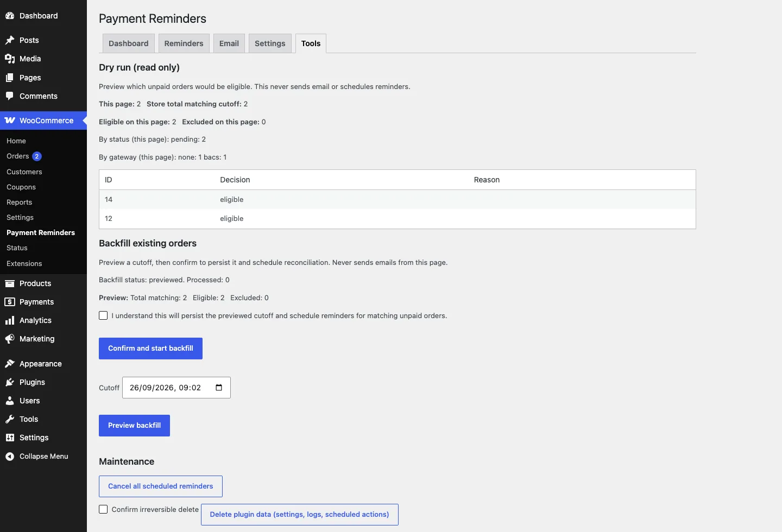
Task: Click the Comments speech bubble icon
Action: click(10, 96)
